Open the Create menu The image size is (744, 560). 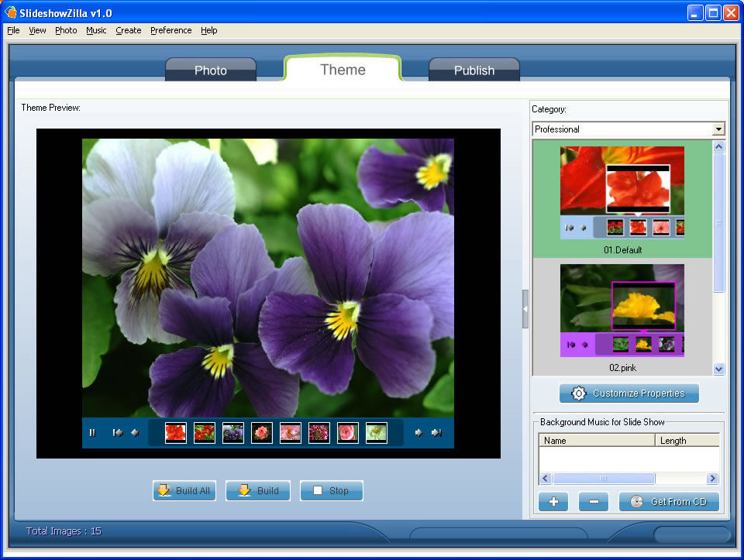click(x=129, y=30)
